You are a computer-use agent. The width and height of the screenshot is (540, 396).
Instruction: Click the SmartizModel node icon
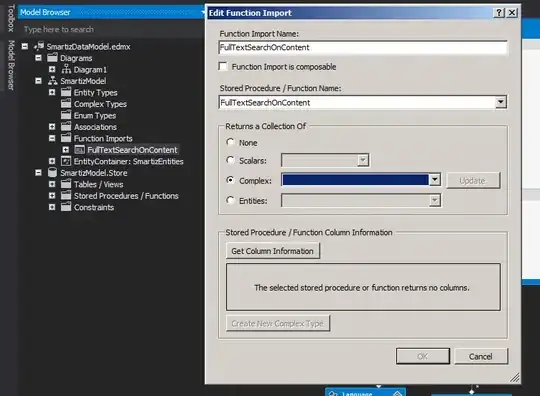coord(53,81)
